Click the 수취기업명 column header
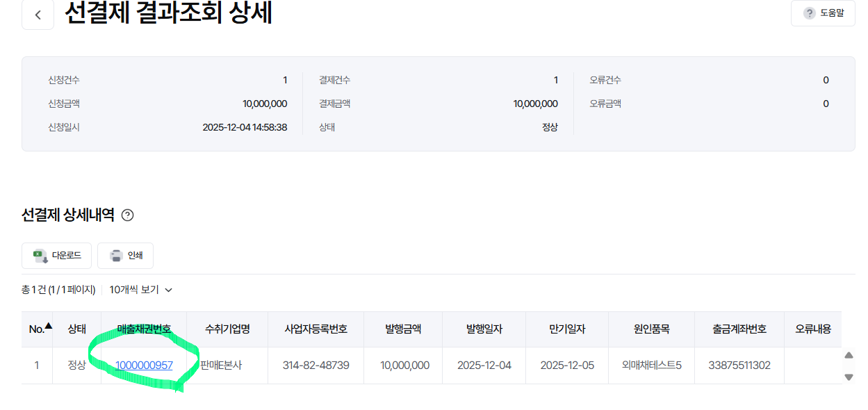Screen dimensions: 868x410 tap(227, 329)
